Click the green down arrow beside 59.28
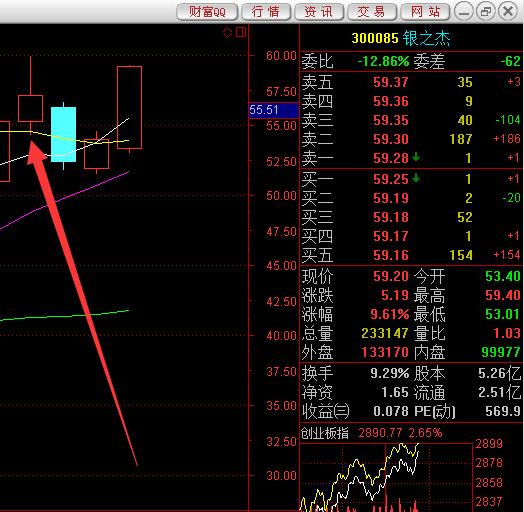The height and width of the screenshot is (512, 524). click(x=416, y=156)
